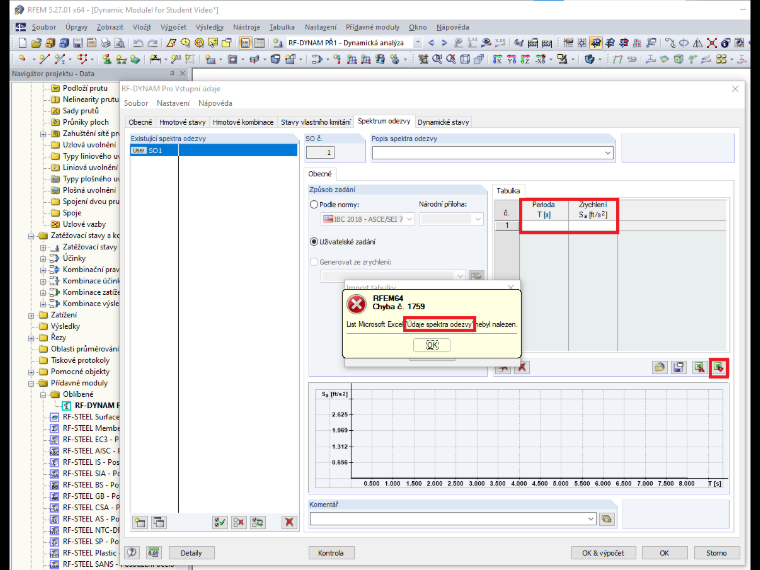Create new response spectrum icon

point(140,522)
